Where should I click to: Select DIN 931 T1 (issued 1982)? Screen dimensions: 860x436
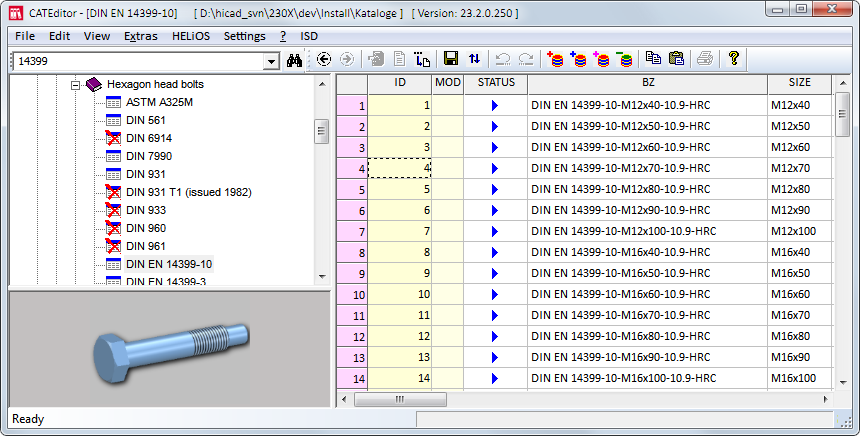(x=189, y=192)
